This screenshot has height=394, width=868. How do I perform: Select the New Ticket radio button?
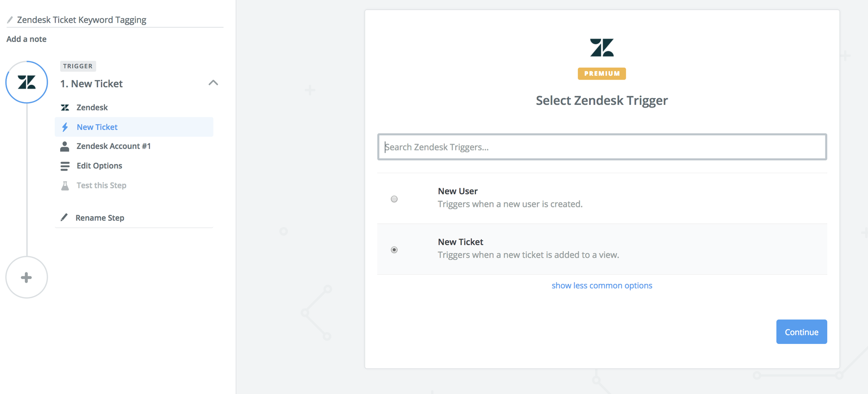click(x=394, y=250)
